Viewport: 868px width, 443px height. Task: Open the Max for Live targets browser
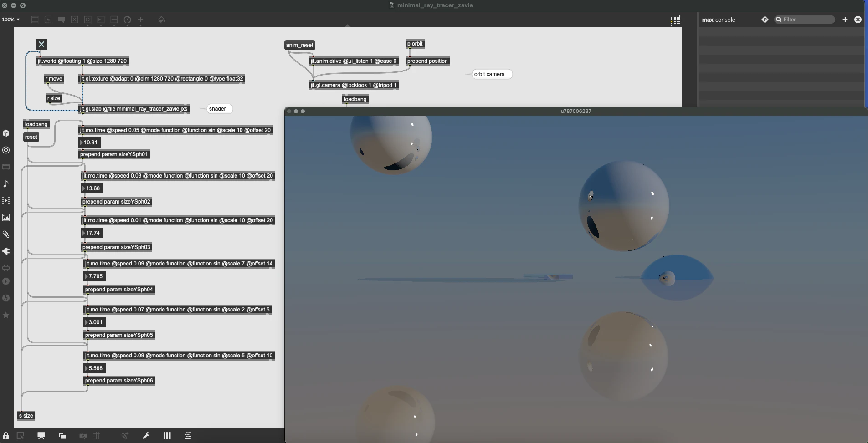pyautogui.click(x=6, y=150)
